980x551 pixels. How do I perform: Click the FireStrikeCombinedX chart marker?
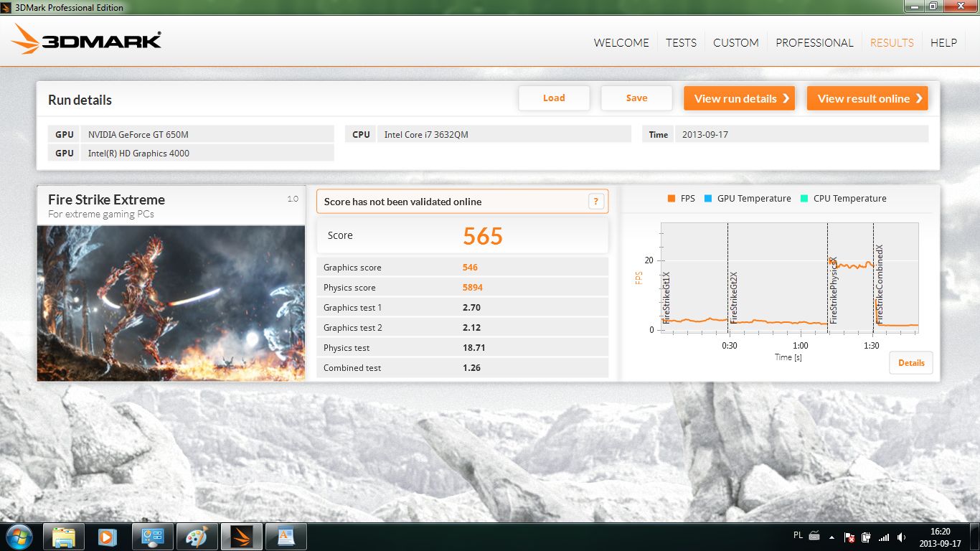tap(879, 284)
